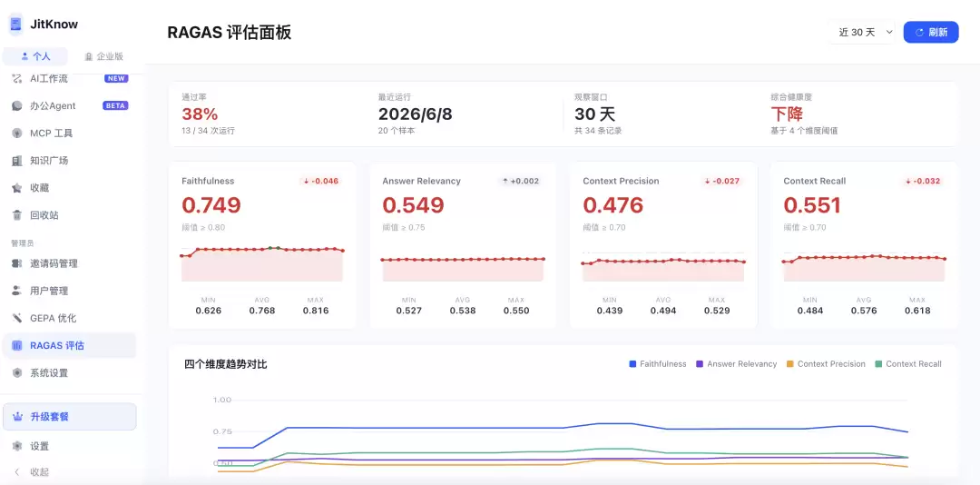Click the Context Precision orange legend swatch
This screenshot has width=980, height=485.
click(790, 364)
